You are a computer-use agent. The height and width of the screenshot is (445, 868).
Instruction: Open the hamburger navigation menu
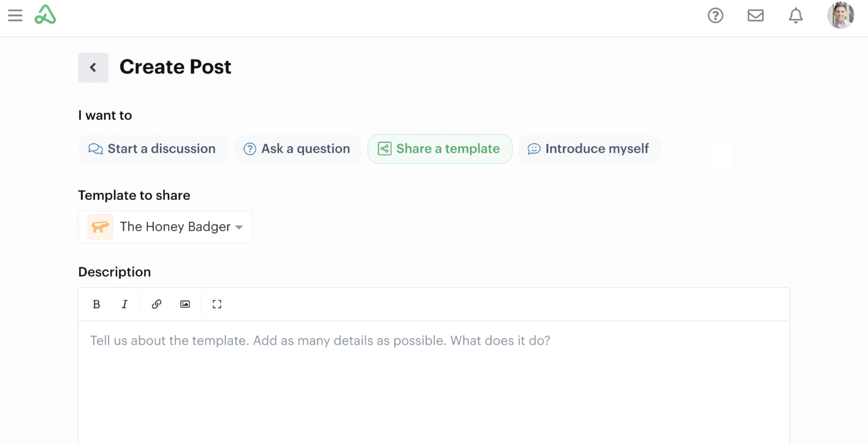(x=15, y=15)
